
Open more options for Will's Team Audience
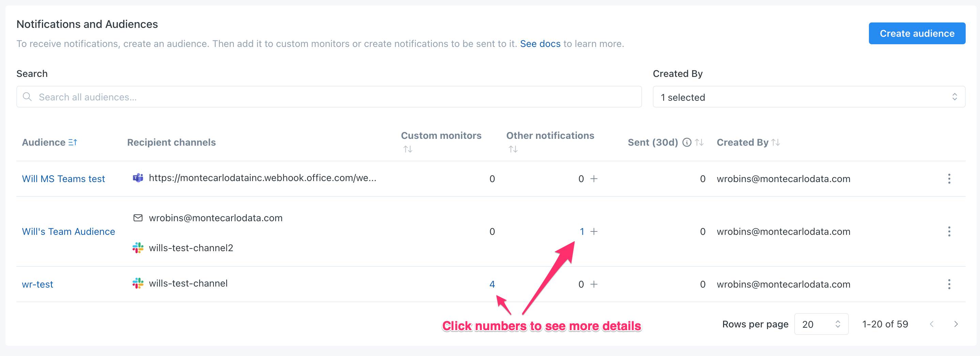pos(949,231)
